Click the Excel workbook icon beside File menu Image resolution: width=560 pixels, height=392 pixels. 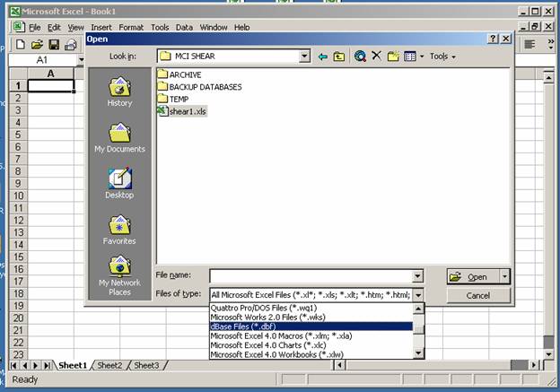point(18,27)
